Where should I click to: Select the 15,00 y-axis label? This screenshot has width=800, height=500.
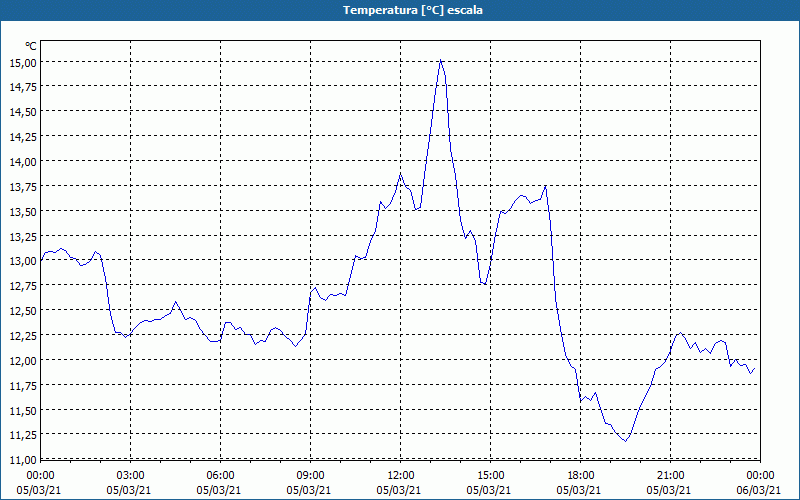click(22, 62)
